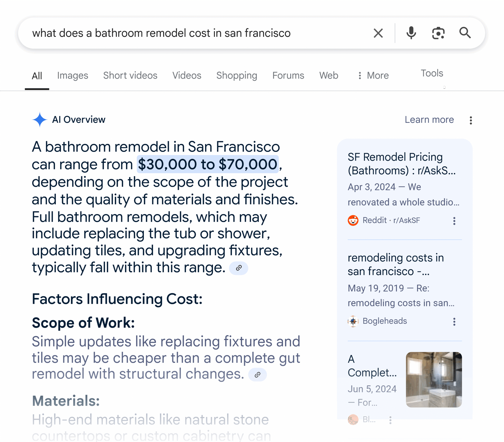
Task: Click the 'Apr 3, 2024' snippet text
Action: click(372, 187)
